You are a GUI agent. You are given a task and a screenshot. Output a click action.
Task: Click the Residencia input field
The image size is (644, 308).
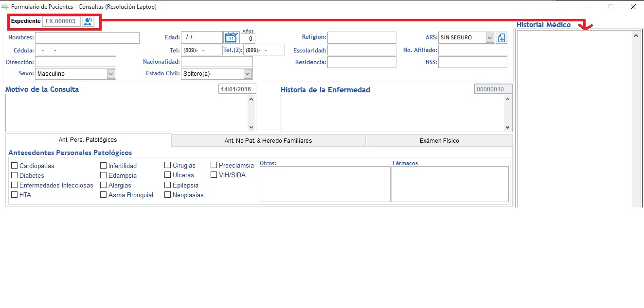362,62
